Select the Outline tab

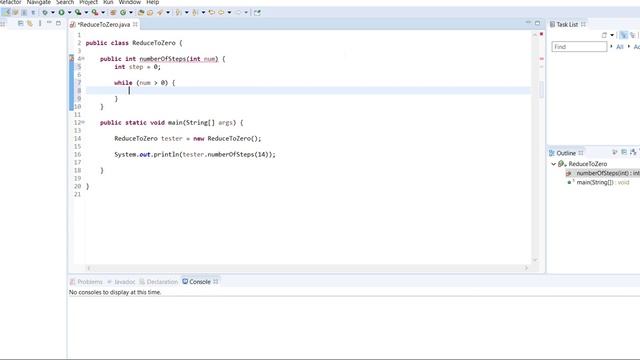click(x=566, y=153)
